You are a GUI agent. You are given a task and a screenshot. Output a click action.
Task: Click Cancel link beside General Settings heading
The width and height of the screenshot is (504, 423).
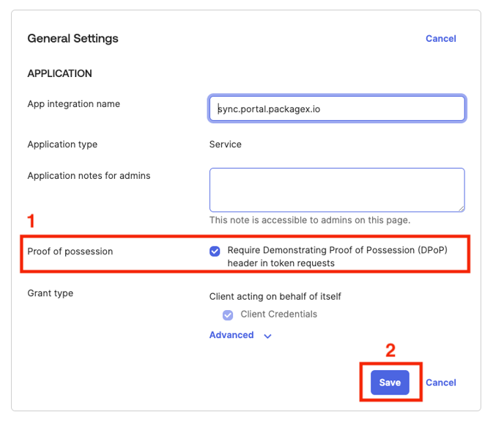441,38
